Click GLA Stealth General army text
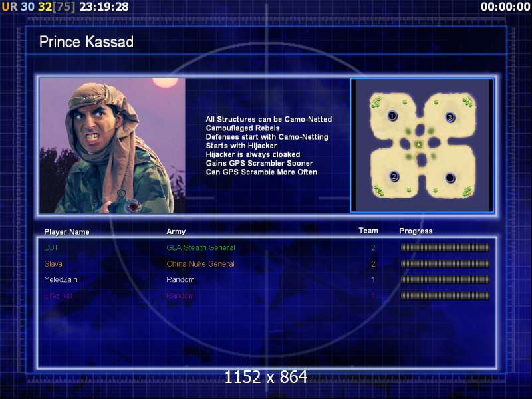 click(201, 247)
